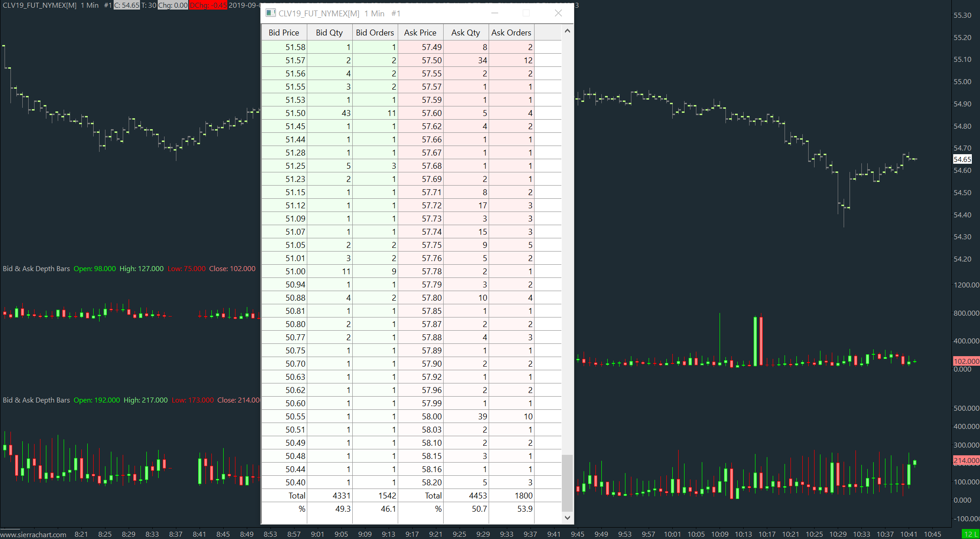Click the 54.65 last price marker
980x539 pixels.
pyautogui.click(x=962, y=159)
